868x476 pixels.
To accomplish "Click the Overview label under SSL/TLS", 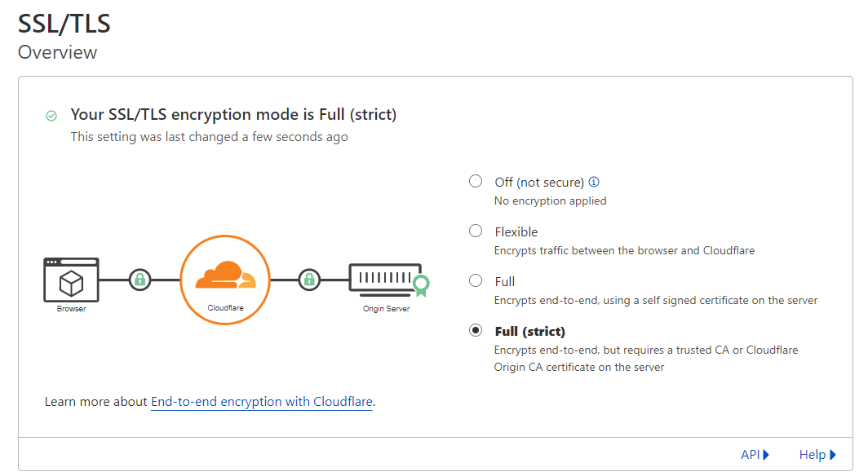I will 57,52.
